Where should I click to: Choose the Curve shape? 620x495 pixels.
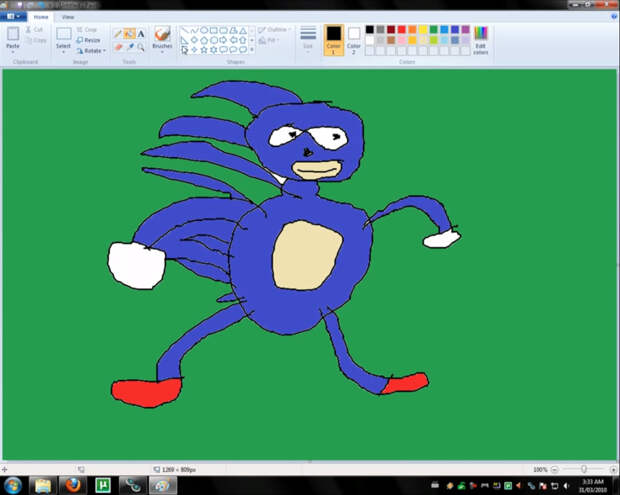[x=194, y=30]
